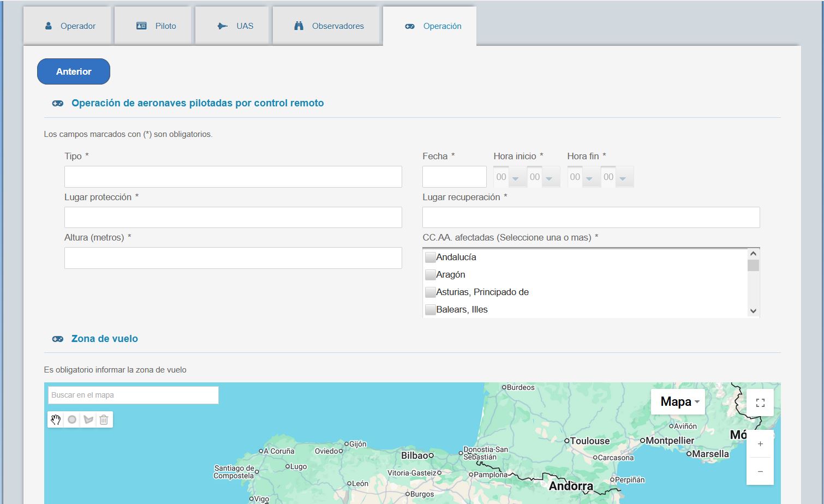This screenshot has height=504, width=824.
Task: Select the circle drawing tool on map
Action: (72, 419)
